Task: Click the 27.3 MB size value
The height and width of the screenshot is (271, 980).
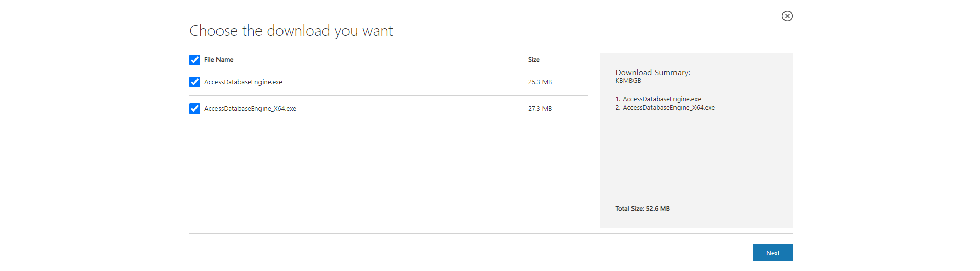Action: [539, 109]
